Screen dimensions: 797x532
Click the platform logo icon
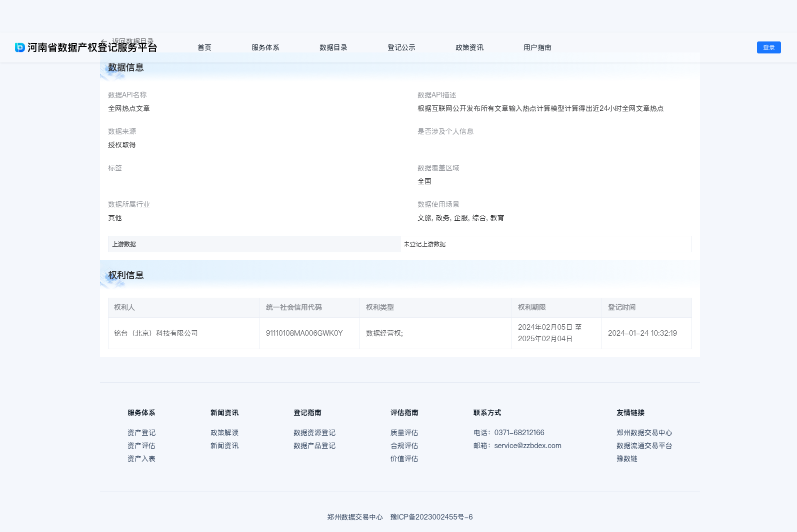[20, 47]
